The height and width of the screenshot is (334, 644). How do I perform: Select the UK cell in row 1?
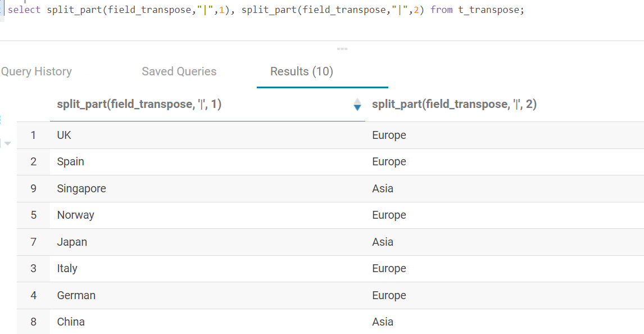click(x=64, y=135)
